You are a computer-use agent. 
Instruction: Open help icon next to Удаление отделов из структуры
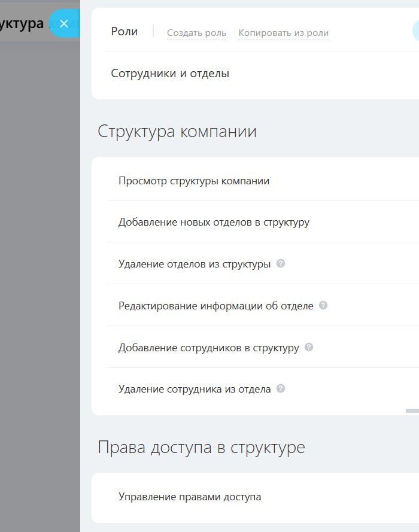(281, 263)
